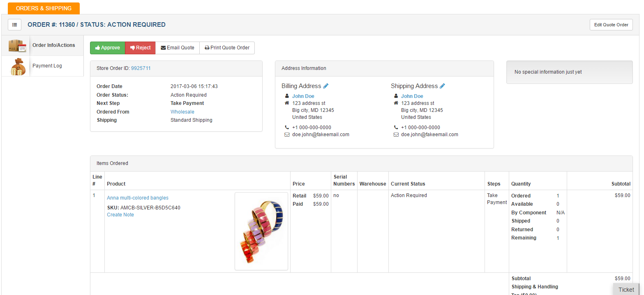Image resolution: width=644 pixels, height=295 pixels.
Task: Click the Current Status column header
Action: pos(408,184)
